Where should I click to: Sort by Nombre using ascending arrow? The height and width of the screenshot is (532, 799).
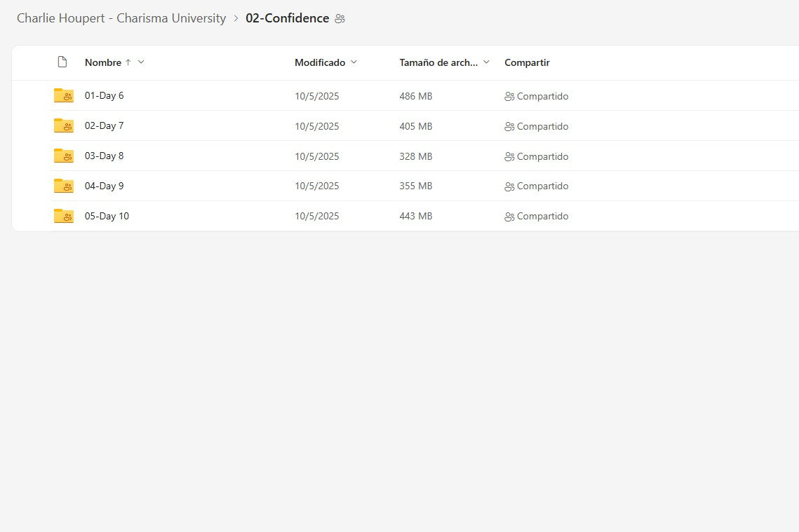(x=128, y=62)
